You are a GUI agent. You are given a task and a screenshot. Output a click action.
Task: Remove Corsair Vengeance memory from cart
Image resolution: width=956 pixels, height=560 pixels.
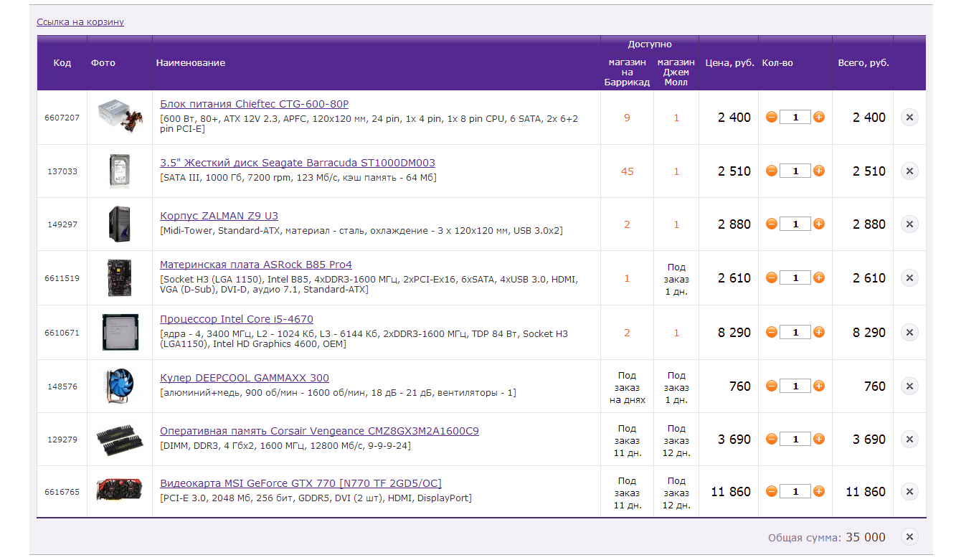[x=909, y=439]
